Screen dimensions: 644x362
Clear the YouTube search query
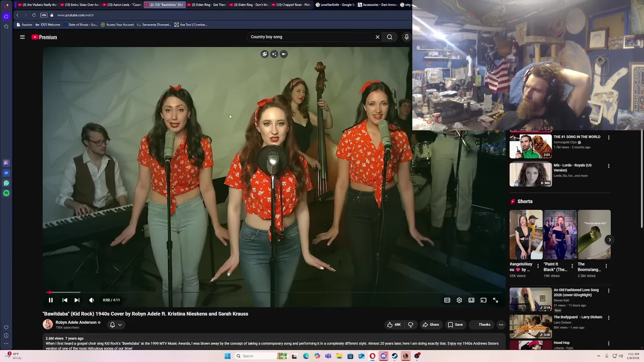(377, 37)
